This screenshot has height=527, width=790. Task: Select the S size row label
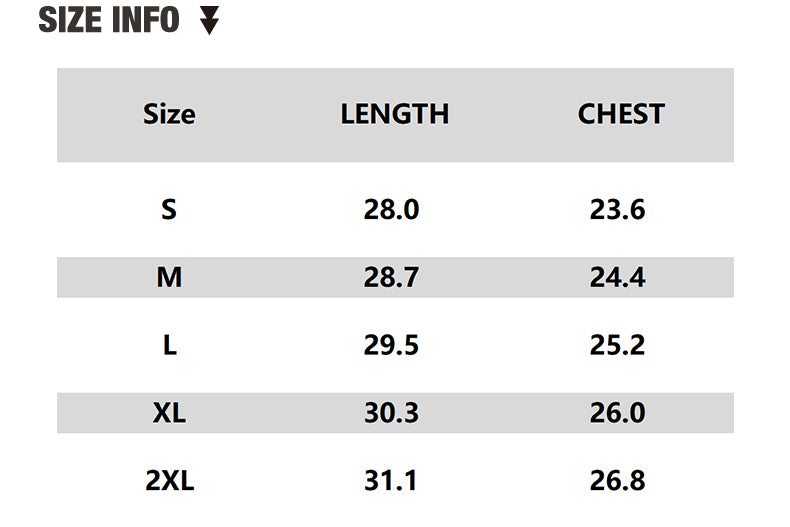(169, 210)
